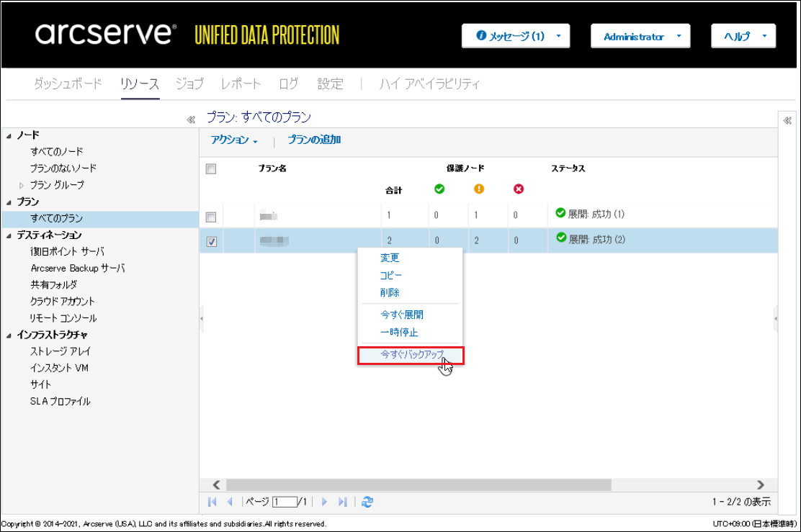Click the page number input field
The width and height of the screenshot is (801, 532).
point(285,502)
